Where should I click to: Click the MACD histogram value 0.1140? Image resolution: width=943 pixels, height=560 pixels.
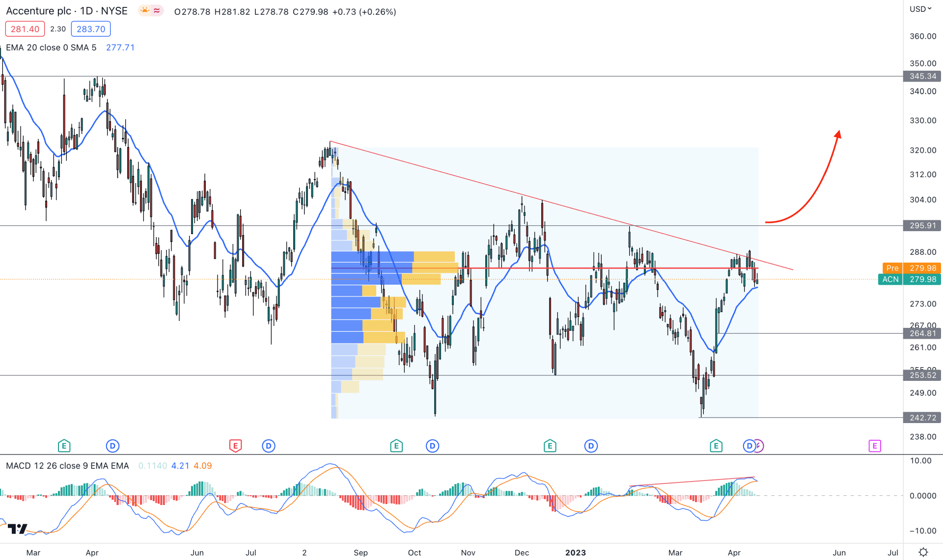pos(153,466)
